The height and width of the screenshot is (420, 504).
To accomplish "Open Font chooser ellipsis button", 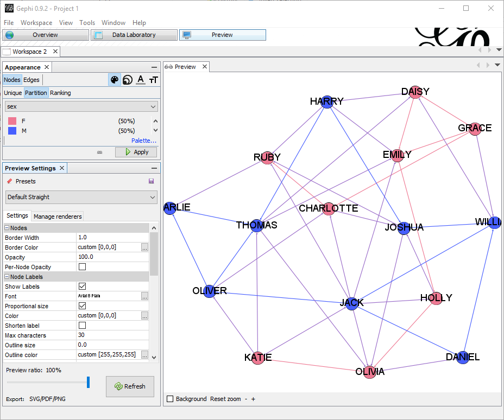I will (144, 296).
